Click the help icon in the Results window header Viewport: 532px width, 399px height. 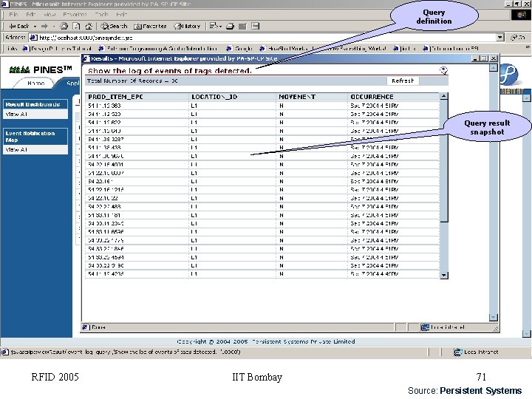coord(443,70)
